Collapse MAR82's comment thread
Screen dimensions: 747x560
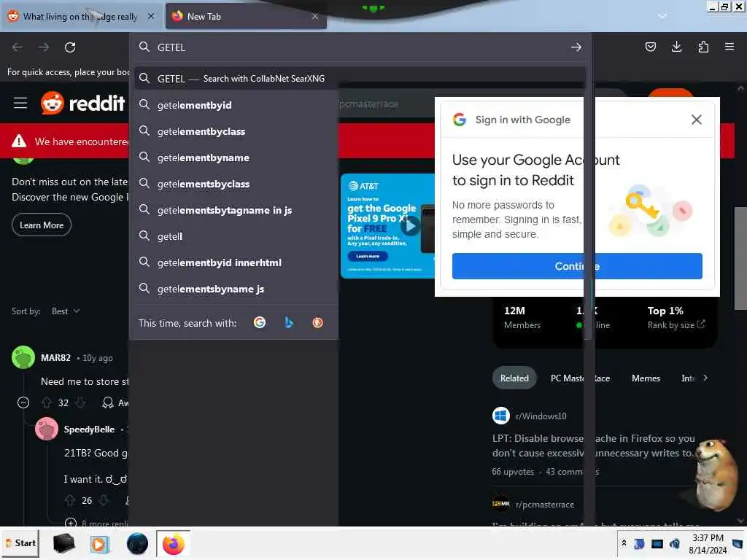(23, 402)
